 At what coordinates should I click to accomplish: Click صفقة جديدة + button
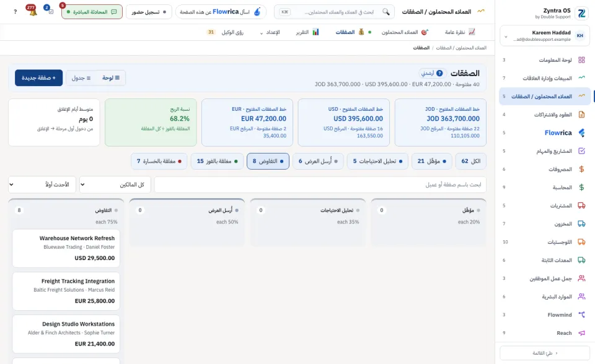38,78
